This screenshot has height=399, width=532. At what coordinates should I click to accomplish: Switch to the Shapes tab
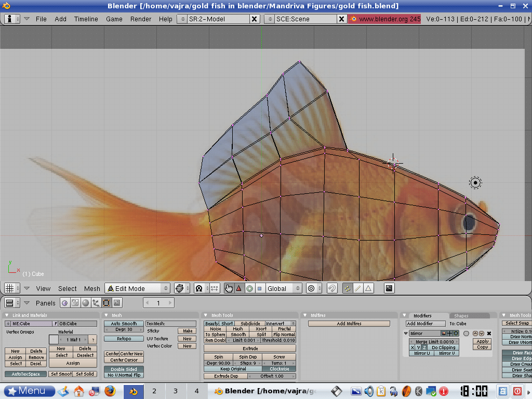click(461, 315)
